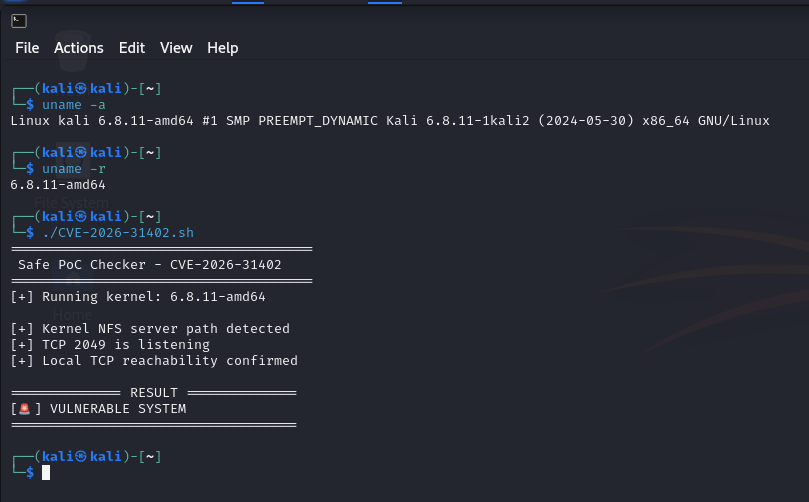Click the 'Linux kali 6.8.11-amd64 #1 SMP' output line

390,121
